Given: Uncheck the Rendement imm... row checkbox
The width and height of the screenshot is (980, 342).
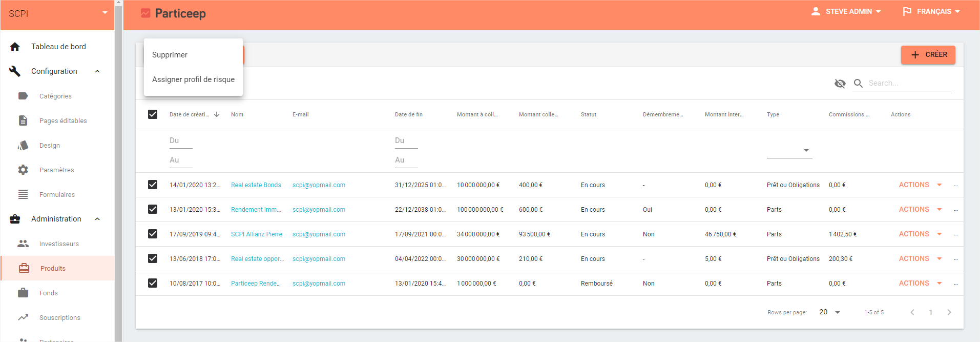Looking at the screenshot, I should point(153,209).
